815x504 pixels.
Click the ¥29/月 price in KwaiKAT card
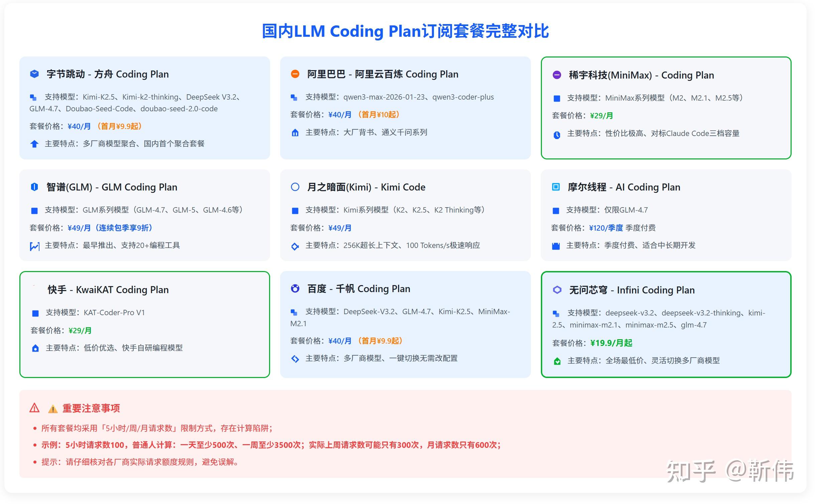tap(80, 331)
